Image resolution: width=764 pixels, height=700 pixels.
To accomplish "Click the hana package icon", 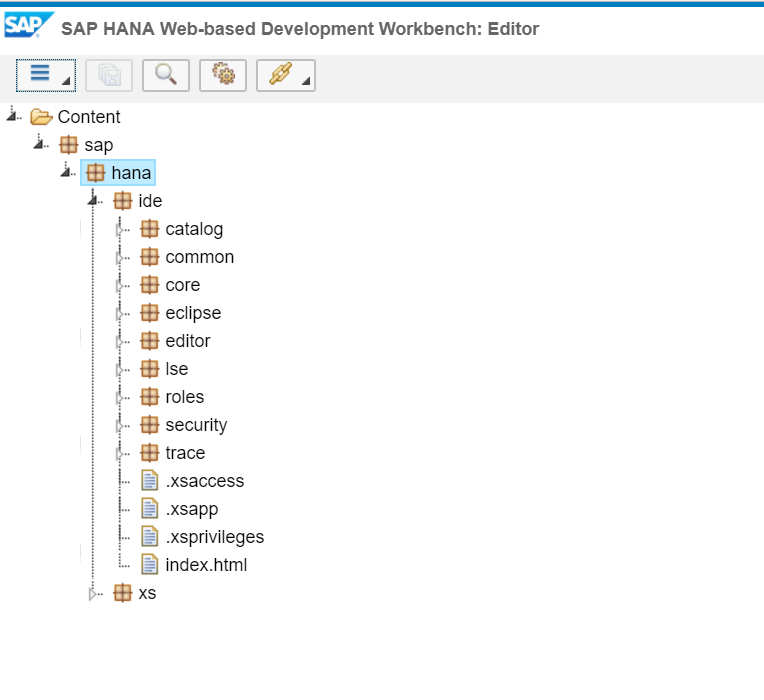I will (96, 173).
